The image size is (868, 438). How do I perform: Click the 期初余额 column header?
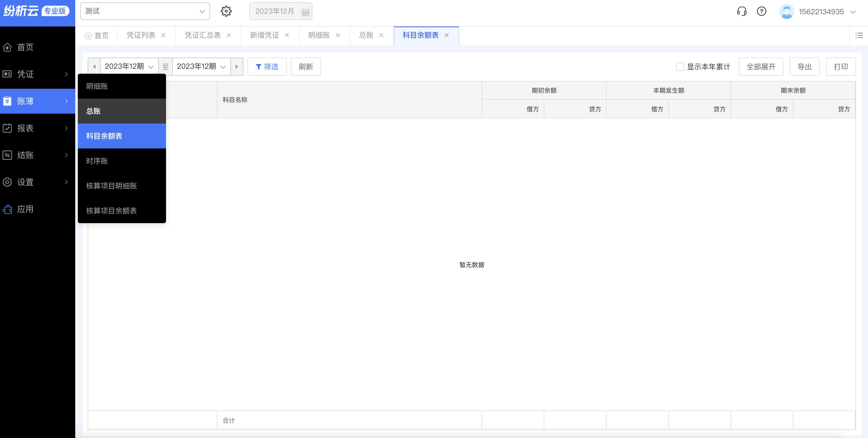tap(544, 90)
